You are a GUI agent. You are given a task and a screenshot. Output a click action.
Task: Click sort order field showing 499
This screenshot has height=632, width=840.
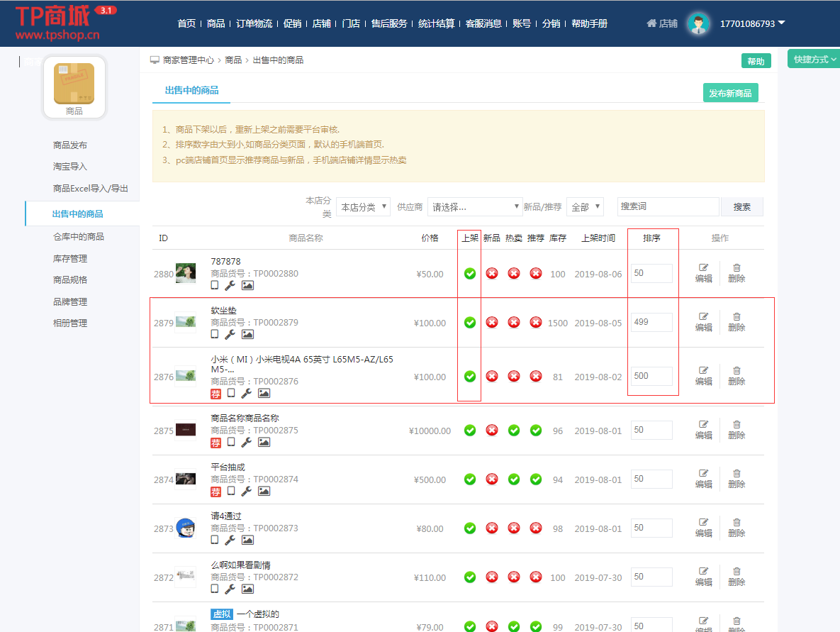click(651, 322)
